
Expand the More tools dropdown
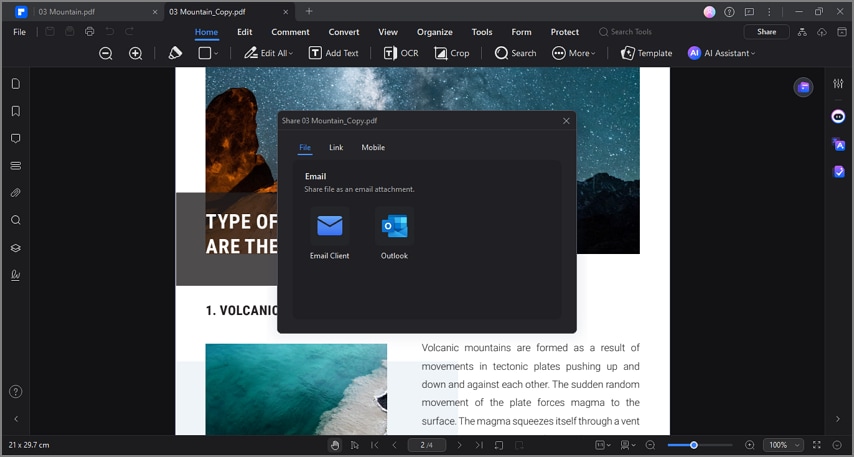tap(574, 53)
